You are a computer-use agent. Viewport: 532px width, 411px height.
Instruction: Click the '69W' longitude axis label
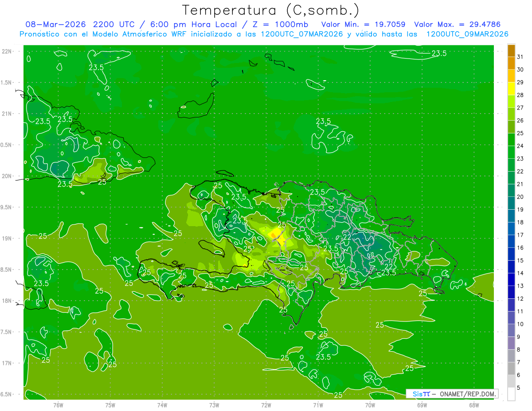pyautogui.click(x=422, y=405)
